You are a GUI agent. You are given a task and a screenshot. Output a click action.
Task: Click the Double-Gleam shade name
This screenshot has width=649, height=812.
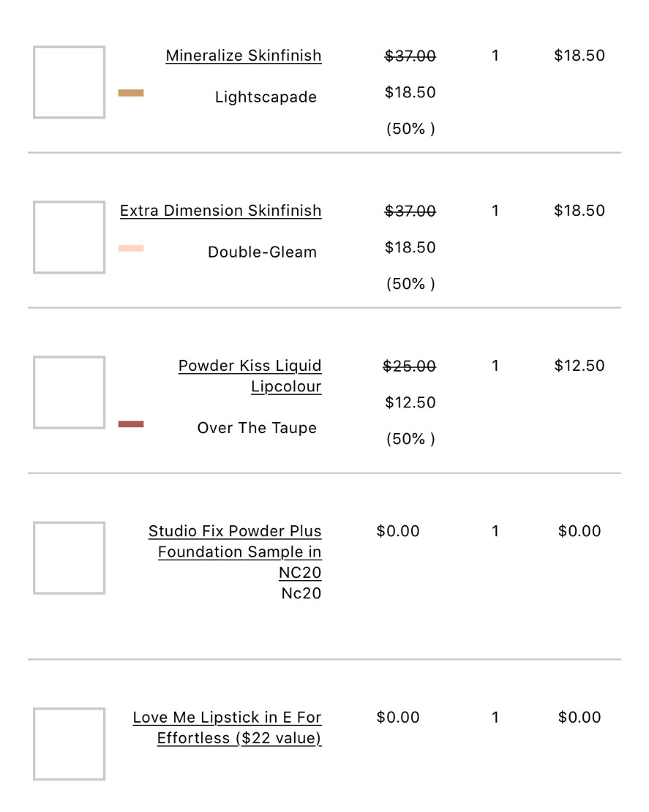(262, 252)
